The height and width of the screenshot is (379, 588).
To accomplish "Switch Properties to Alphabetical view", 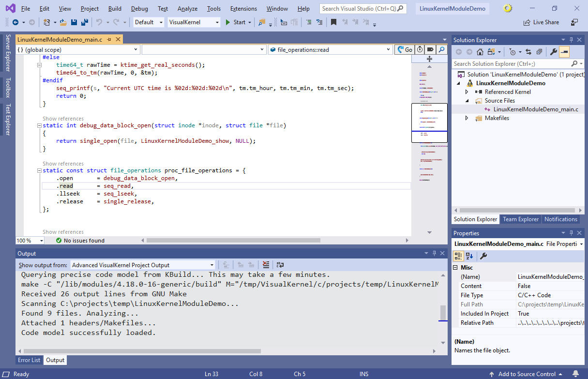I will point(469,256).
